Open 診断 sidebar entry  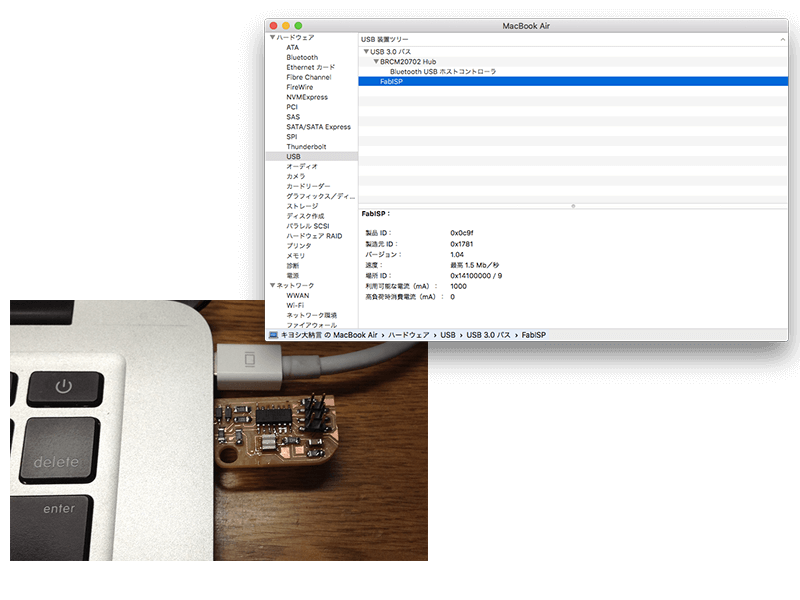coord(293,266)
